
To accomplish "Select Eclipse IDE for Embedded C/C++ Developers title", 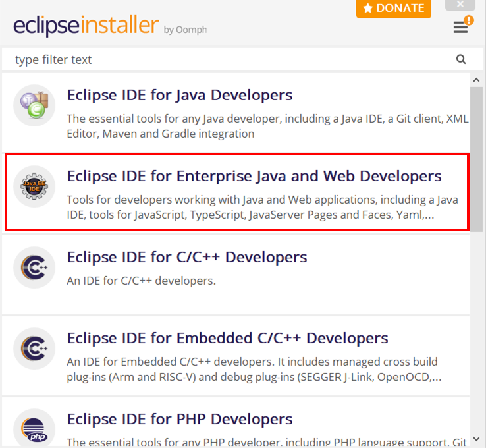I will pos(227,338).
